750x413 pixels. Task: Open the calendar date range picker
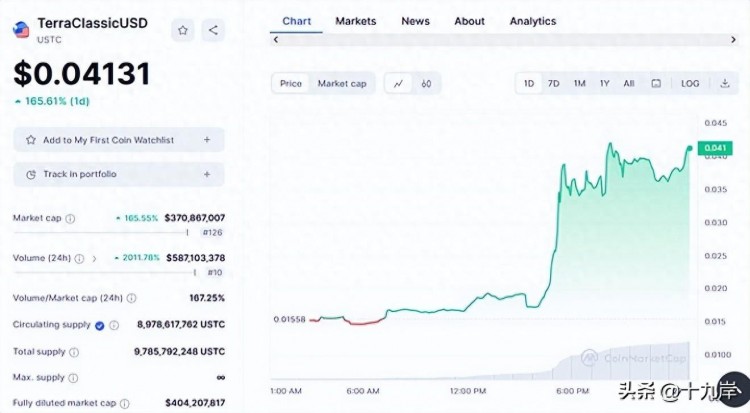pyautogui.click(x=656, y=83)
